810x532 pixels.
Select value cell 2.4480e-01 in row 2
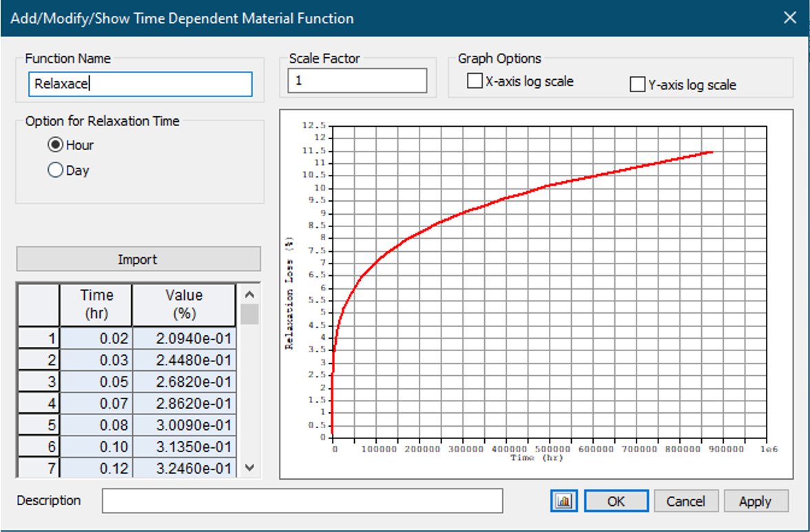(184, 360)
